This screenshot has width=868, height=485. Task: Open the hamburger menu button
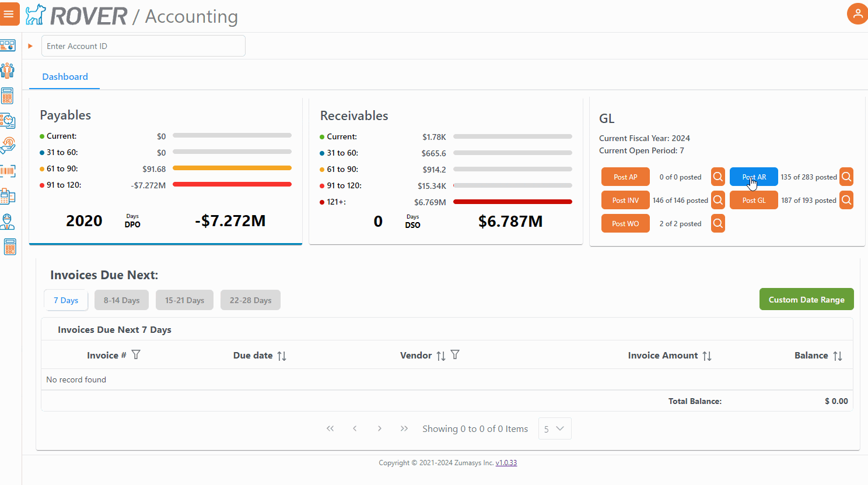tap(9, 14)
